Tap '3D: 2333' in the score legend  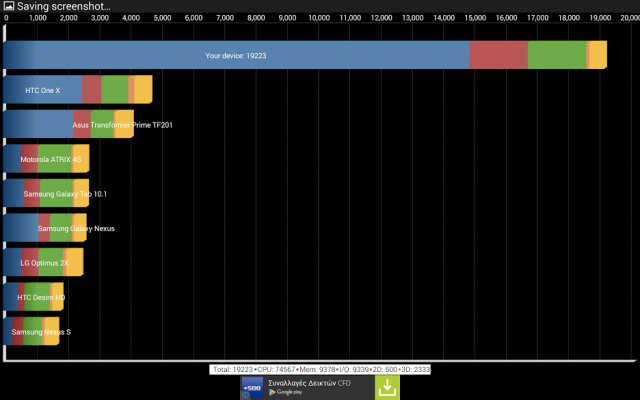415,369
